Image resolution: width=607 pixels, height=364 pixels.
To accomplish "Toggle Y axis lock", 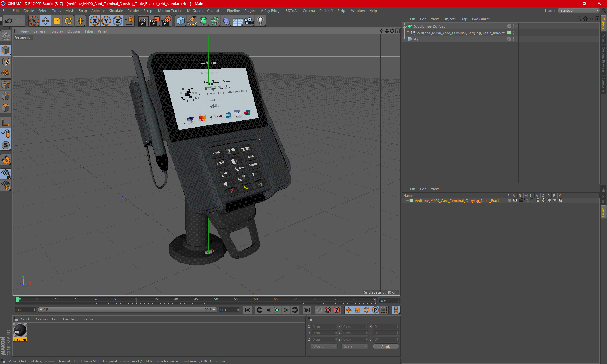I will click(x=106, y=21).
